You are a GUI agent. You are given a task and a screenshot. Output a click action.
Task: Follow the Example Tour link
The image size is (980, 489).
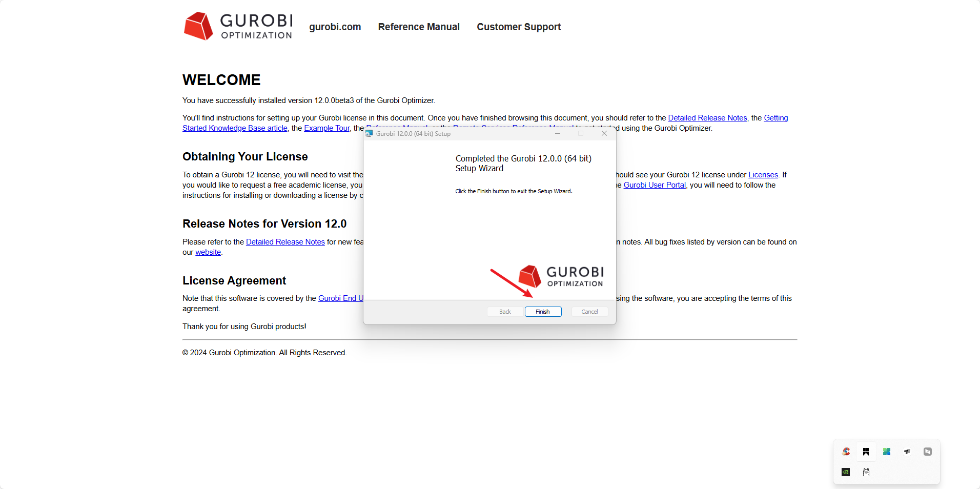[x=327, y=128]
